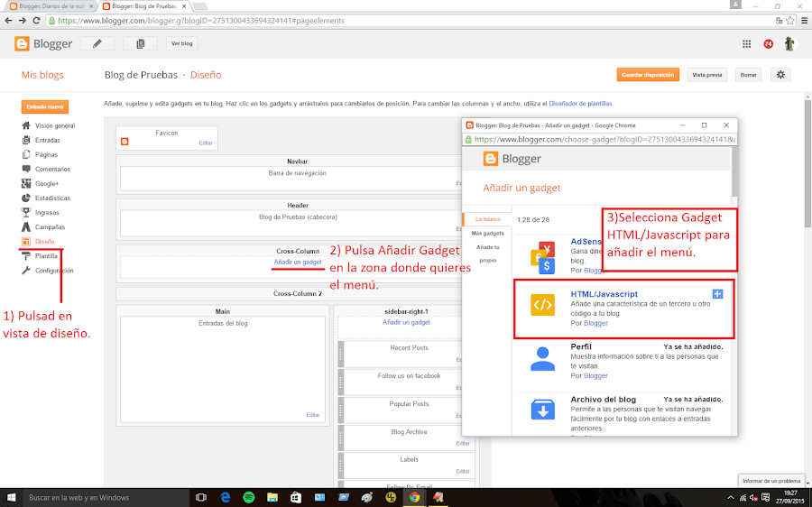Viewport: 812px width, 507px height.
Task: Edit the Blog Archive gadget
Action: pos(463,443)
